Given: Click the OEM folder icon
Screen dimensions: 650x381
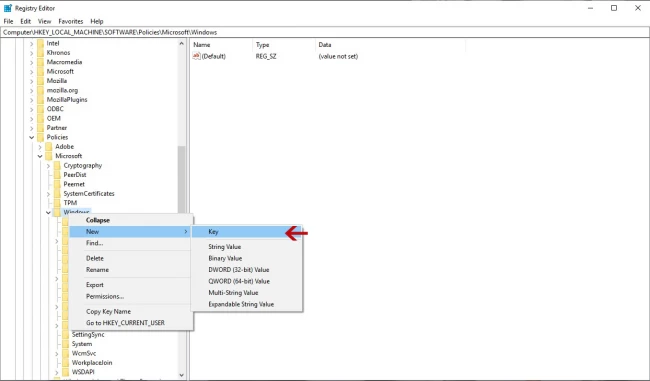Looking at the screenshot, I should click(40, 118).
